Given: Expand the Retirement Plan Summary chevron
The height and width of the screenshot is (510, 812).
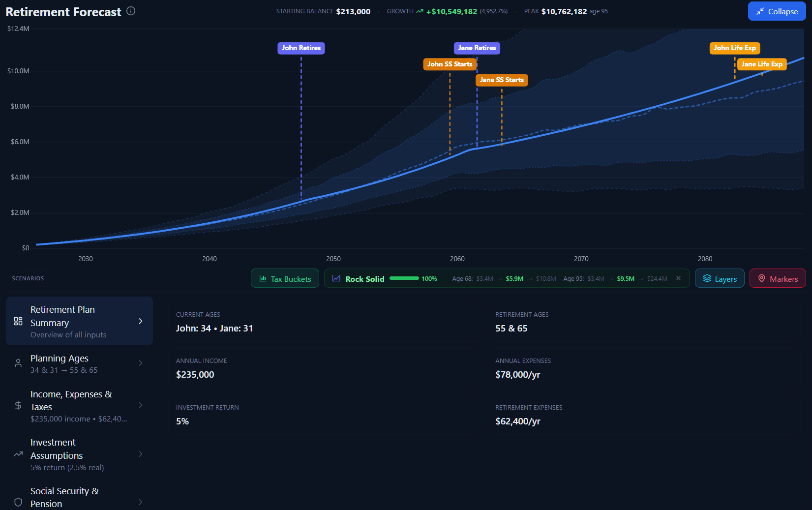Looking at the screenshot, I should (x=141, y=321).
